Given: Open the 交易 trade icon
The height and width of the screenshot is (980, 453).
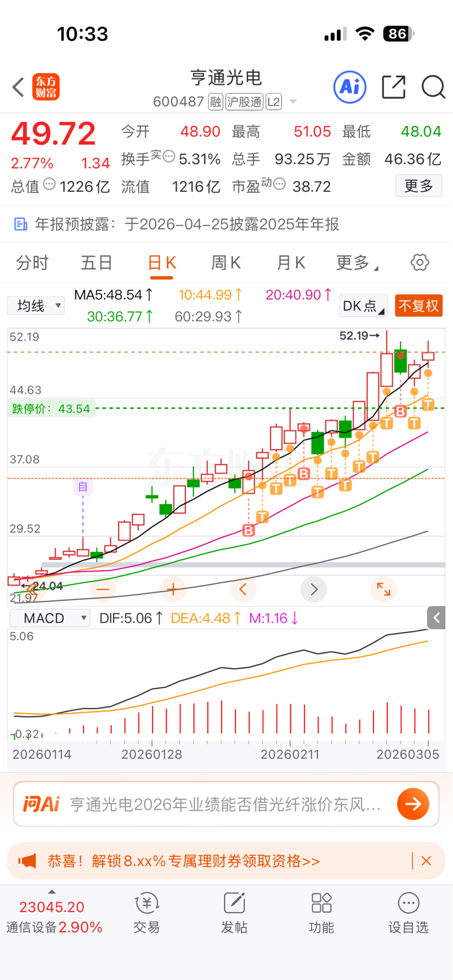Looking at the screenshot, I should 147,913.
